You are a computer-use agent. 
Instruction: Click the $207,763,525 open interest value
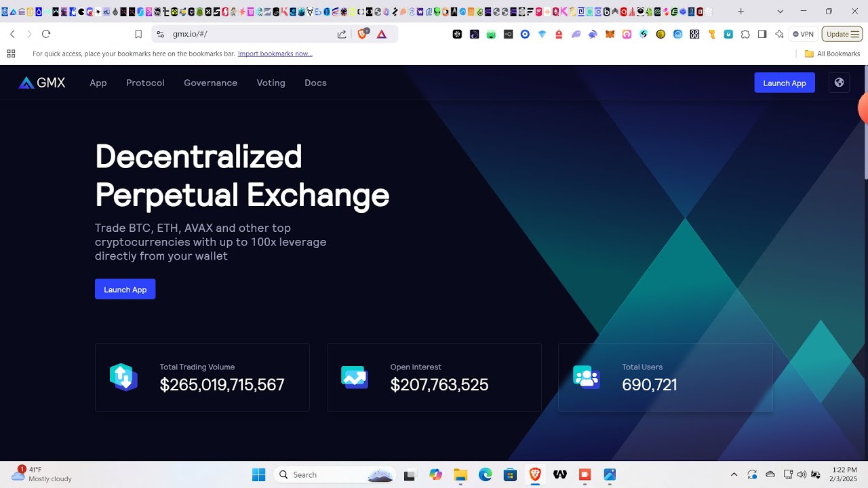439,385
